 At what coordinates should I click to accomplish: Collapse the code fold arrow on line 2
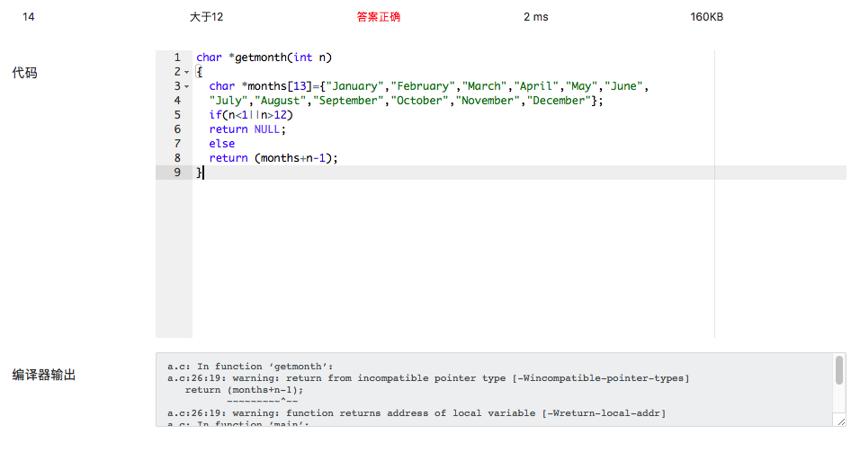186,72
